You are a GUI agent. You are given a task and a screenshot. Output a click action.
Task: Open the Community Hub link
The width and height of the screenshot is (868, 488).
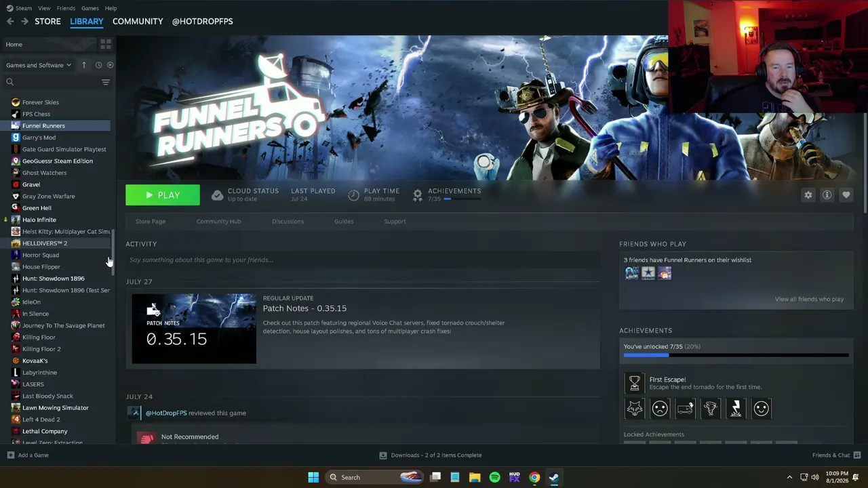click(218, 221)
